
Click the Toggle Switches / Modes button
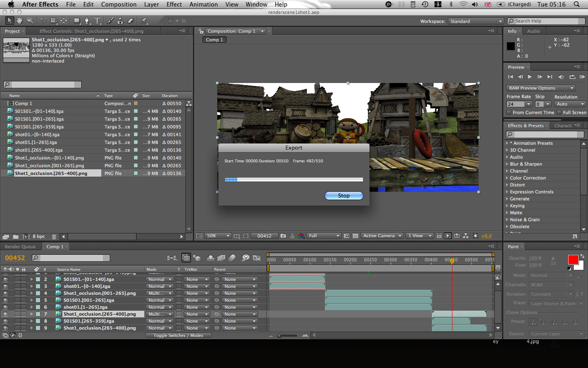tap(178, 335)
